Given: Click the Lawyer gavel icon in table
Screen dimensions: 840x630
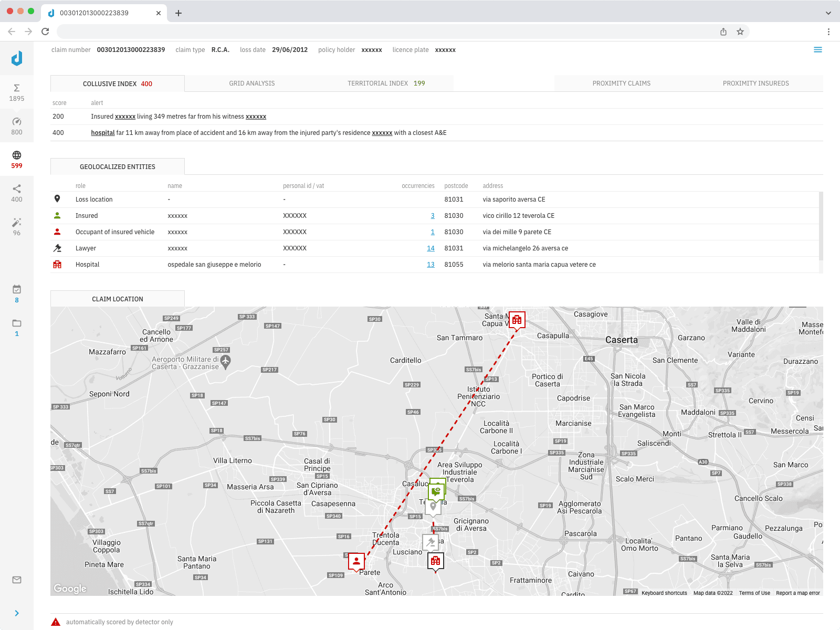Looking at the screenshot, I should point(57,248).
